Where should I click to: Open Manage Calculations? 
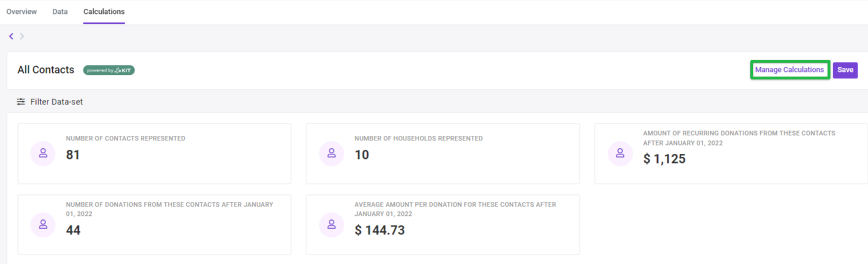point(790,70)
